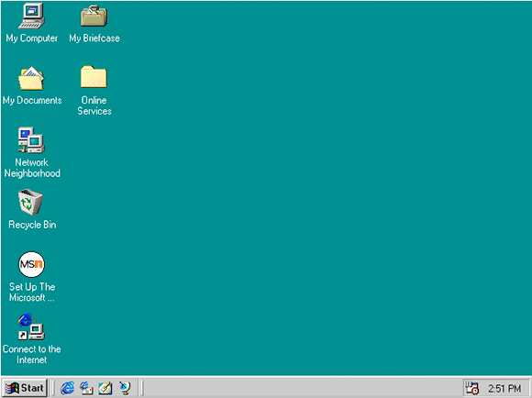
Task: Click the 2:51 PM taskbar clock
Action: click(504, 388)
